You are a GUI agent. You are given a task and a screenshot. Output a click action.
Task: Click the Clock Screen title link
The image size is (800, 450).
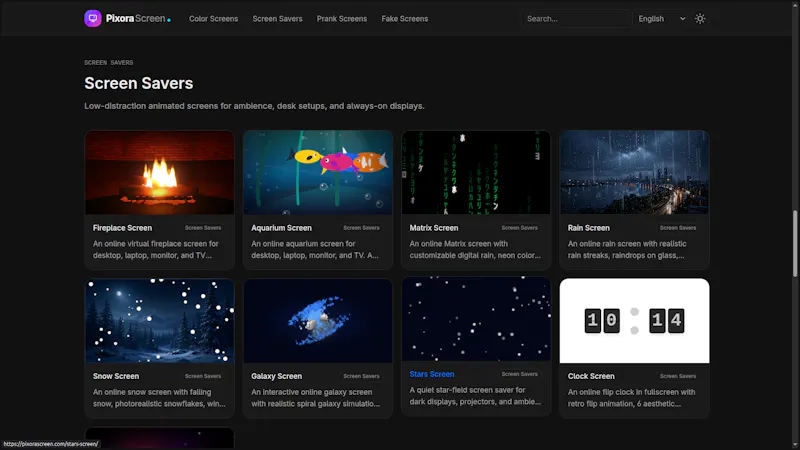591,376
